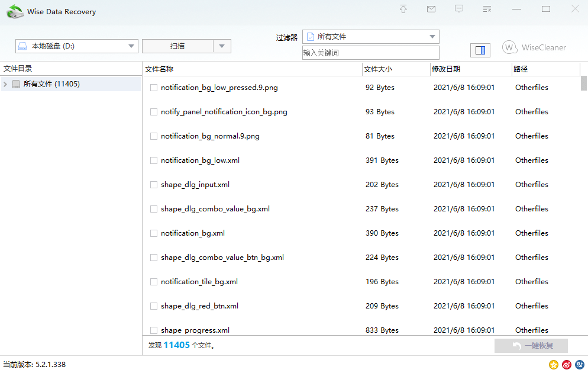Click the upgrade arrow icon in the titlebar
Viewport: 588px width, 373px height.
tap(403, 9)
